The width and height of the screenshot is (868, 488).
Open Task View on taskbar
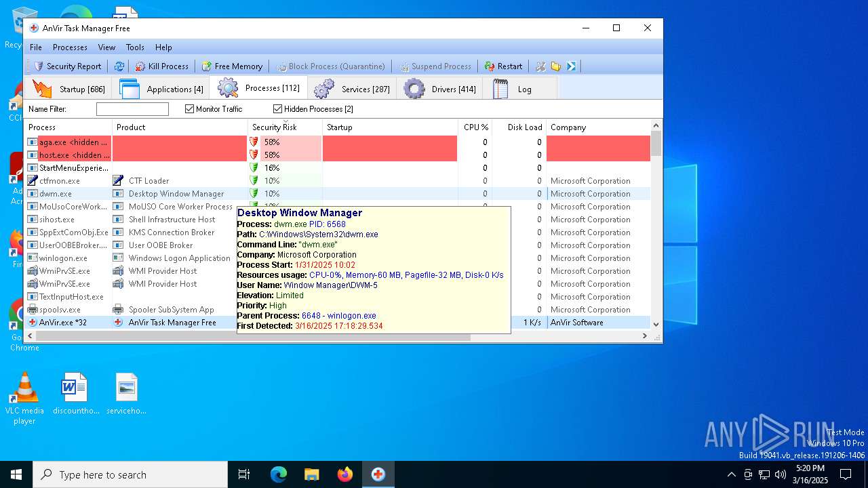(x=244, y=474)
